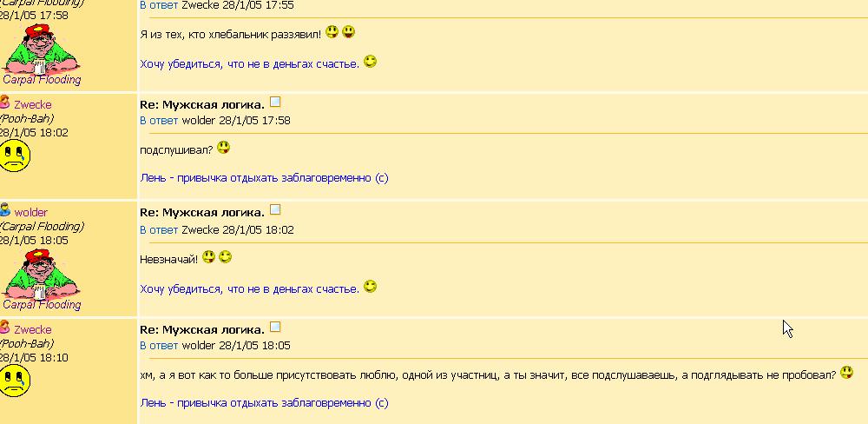This screenshot has height=424, width=868.
Task: Click the crying smiley avatar in Zwecke's 18:02 post
Action: [x=15, y=156]
